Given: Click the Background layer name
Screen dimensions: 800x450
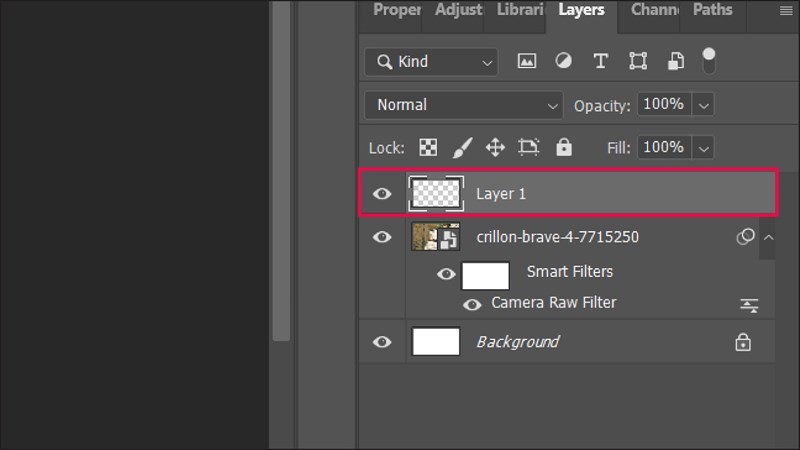Looking at the screenshot, I should click(x=517, y=342).
